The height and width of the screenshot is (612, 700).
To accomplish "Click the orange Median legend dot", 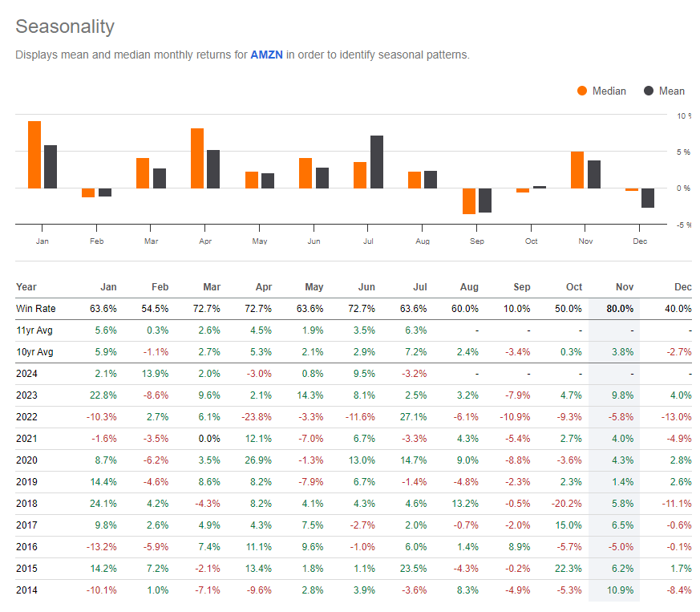I will [x=583, y=91].
